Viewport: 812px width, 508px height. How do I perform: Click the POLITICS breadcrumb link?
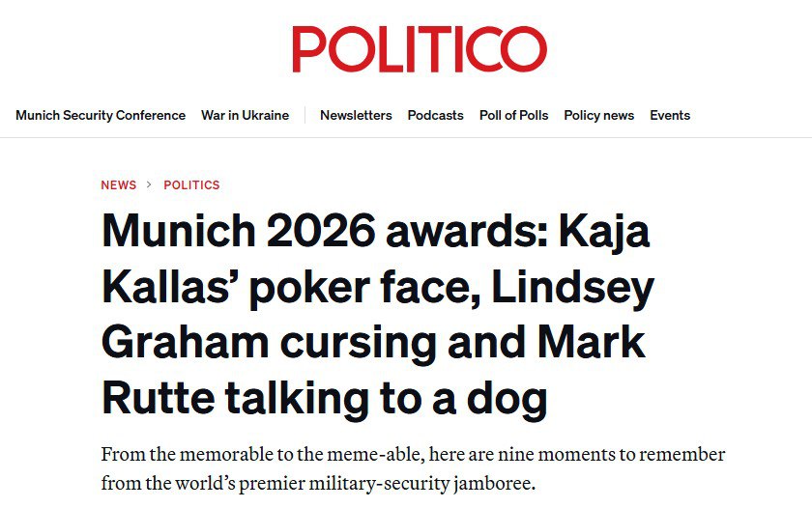tap(191, 184)
